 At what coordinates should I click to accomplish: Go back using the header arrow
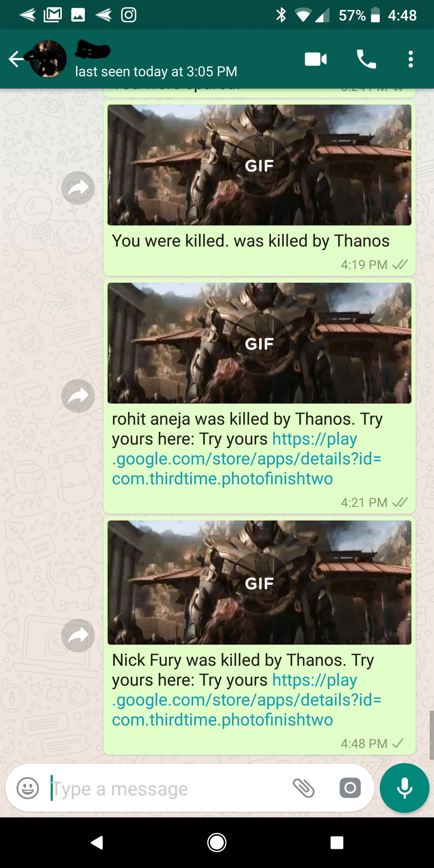(16, 59)
